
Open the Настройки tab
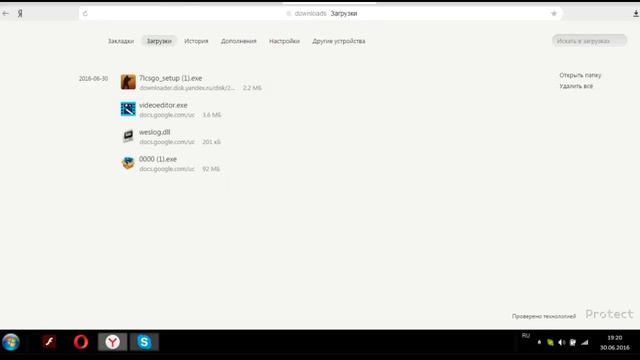click(284, 41)
